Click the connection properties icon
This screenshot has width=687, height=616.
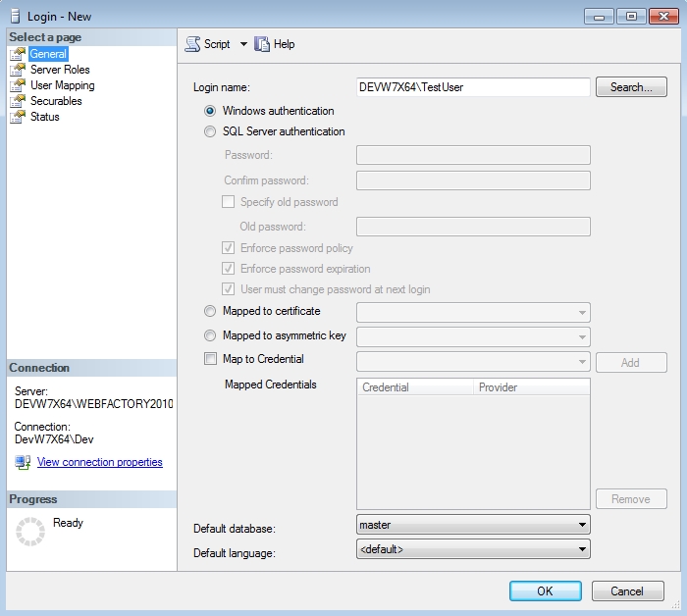click(23, 462)
